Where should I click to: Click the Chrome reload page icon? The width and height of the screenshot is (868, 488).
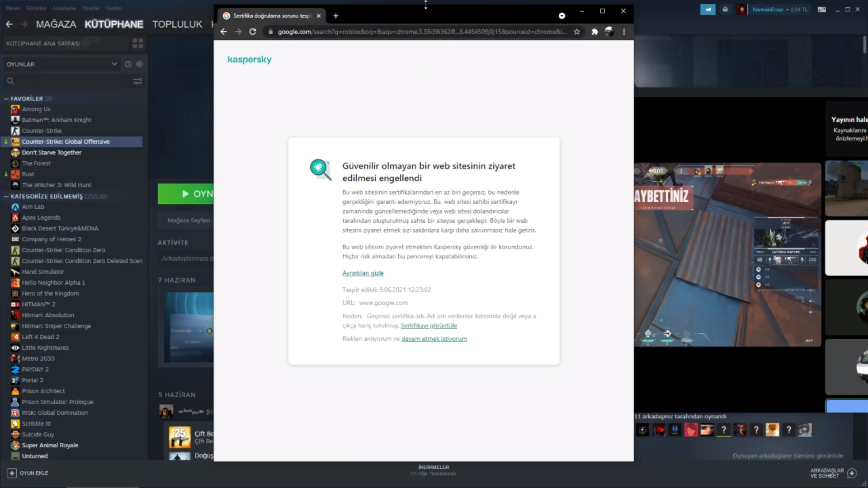(253, 32)
